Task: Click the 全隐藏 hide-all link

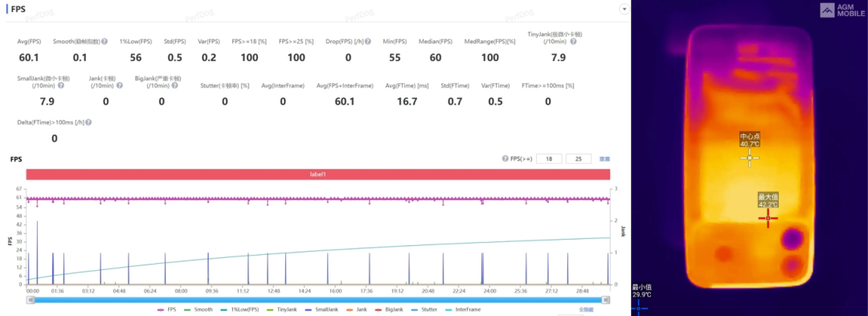Action: click(x=586, y=310)
